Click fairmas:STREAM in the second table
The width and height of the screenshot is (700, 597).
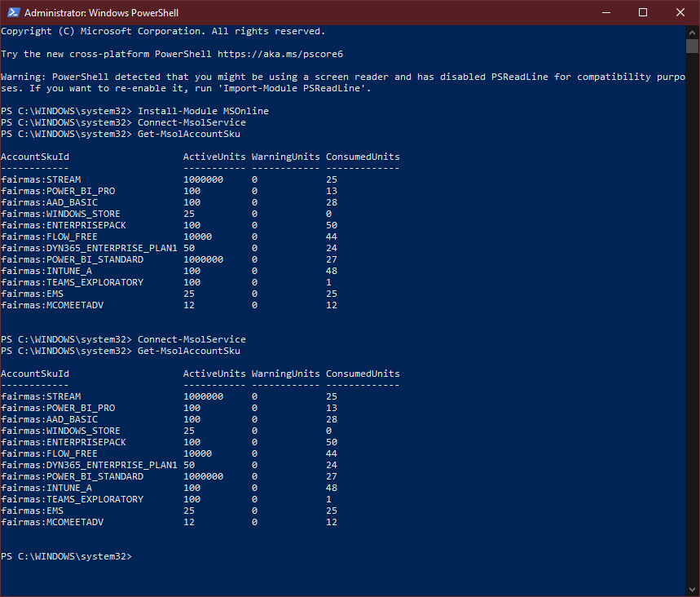[41, 397]
